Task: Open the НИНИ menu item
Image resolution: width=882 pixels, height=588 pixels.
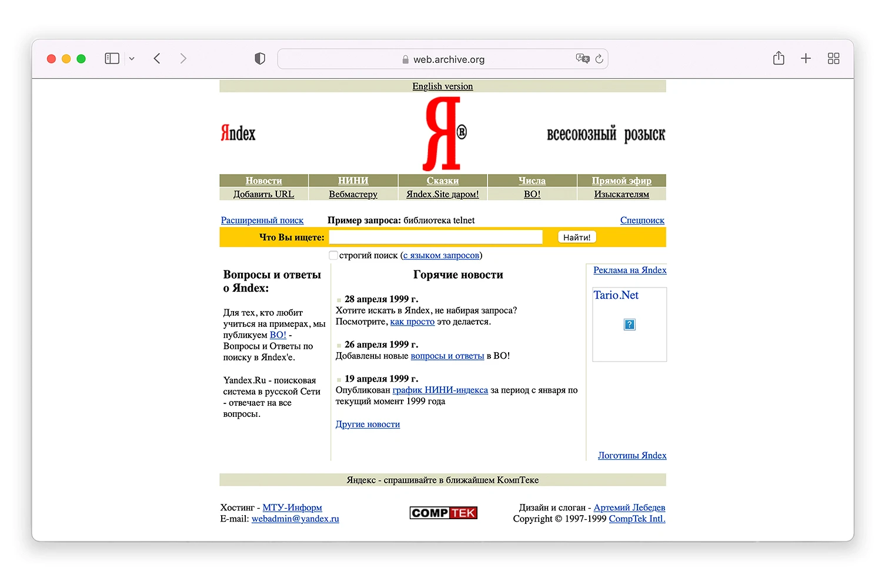Action: pyautogui.click(x=353, y=181)
